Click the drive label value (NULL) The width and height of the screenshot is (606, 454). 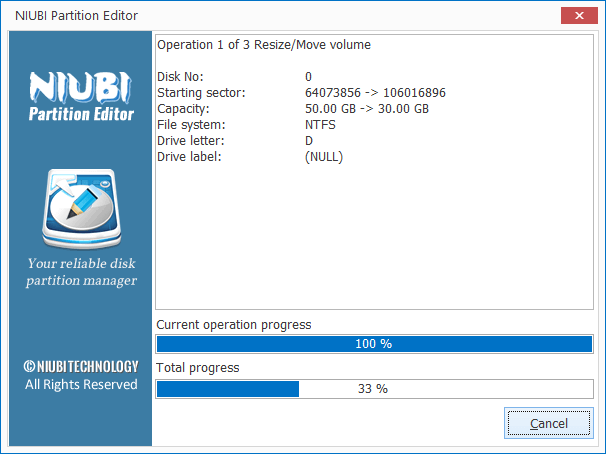324,157
